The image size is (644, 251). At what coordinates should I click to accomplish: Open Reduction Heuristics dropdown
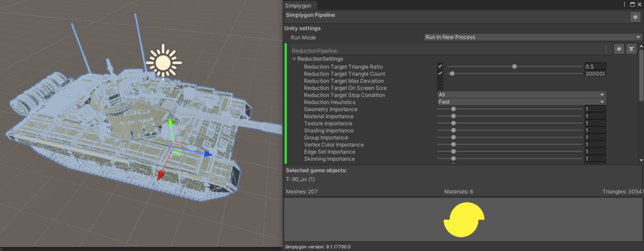click(521, 102)
